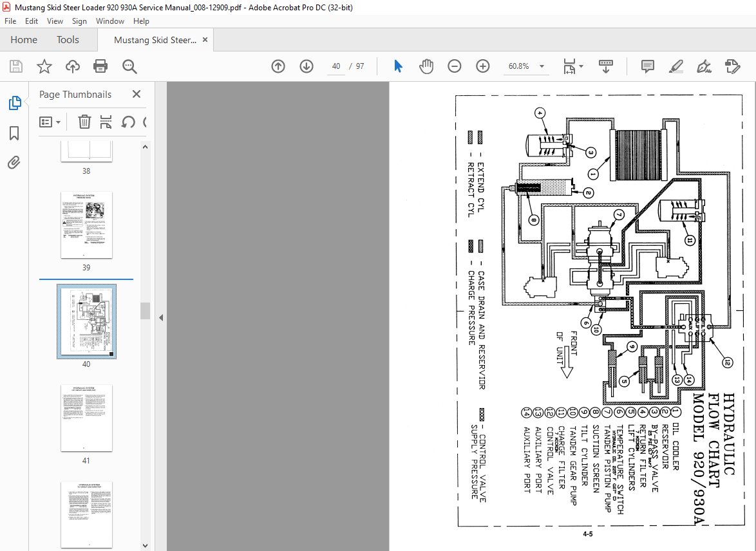Screen dimensions: 756x551
Task: Activate the Hand pan tool
Action: [426, 66]
